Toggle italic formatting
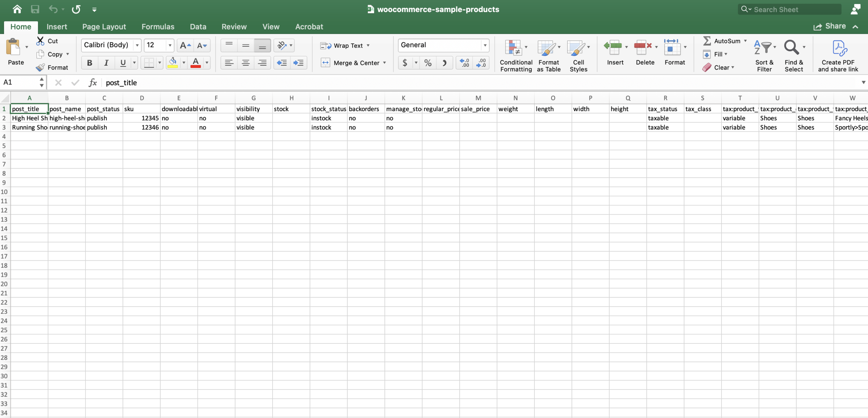The width and height of the screenshot is (868, 418). (106, 62)
